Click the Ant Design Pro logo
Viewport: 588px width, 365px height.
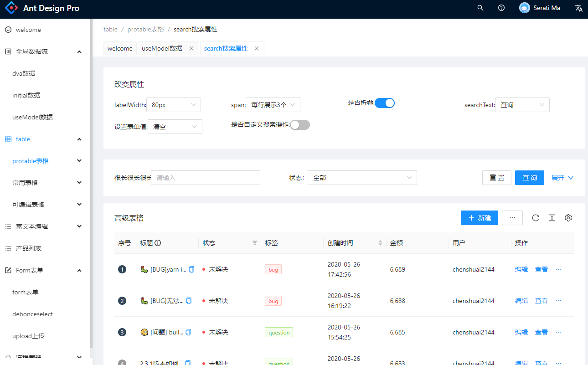coord(11,8)
